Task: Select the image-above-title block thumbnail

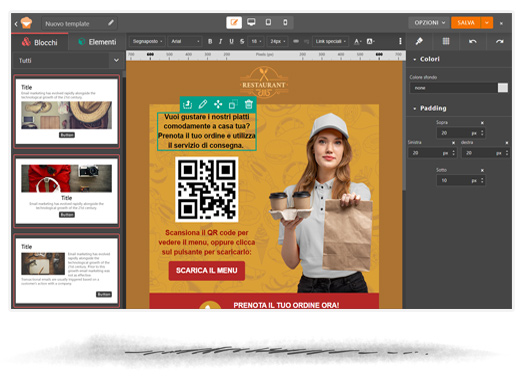Action: tap(67, 191)
